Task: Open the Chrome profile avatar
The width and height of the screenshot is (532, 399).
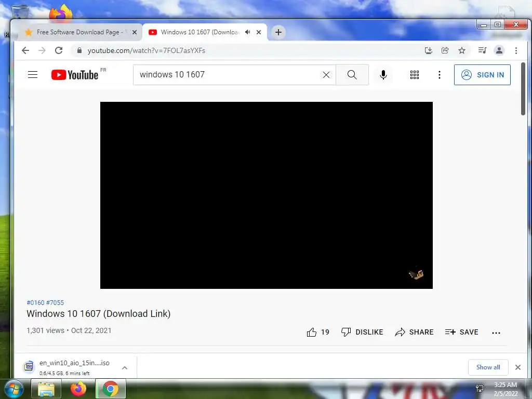Action: [499, 50]
